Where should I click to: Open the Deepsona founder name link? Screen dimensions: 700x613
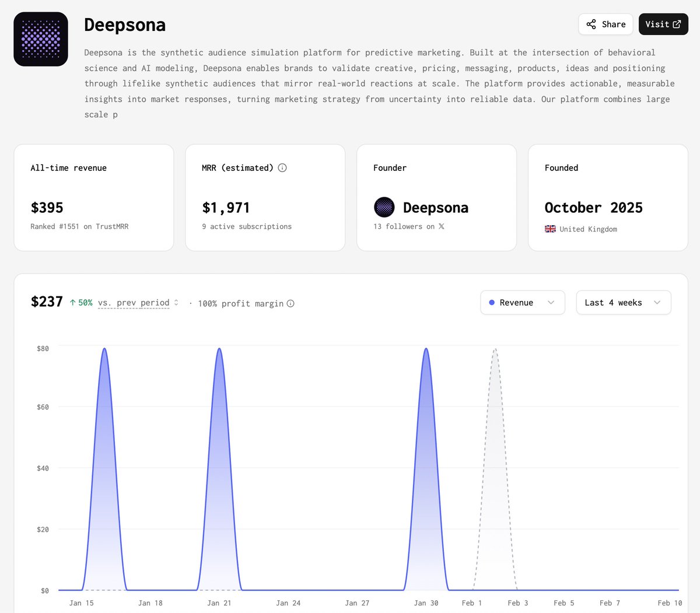[x=435, y=208]
